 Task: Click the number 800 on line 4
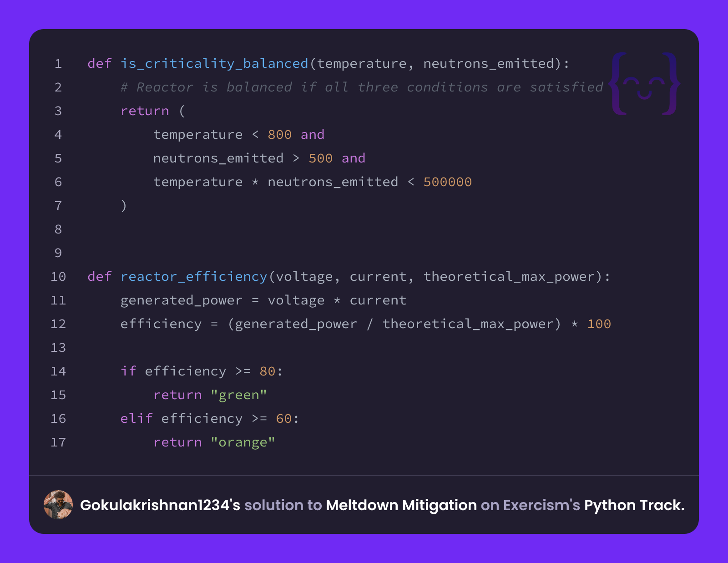tap(280, 134)
